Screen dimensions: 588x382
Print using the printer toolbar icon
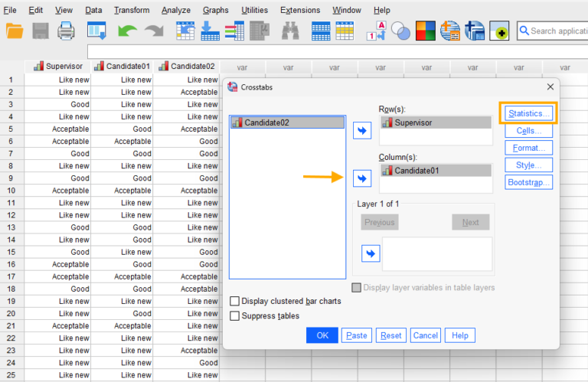(66, 31)
